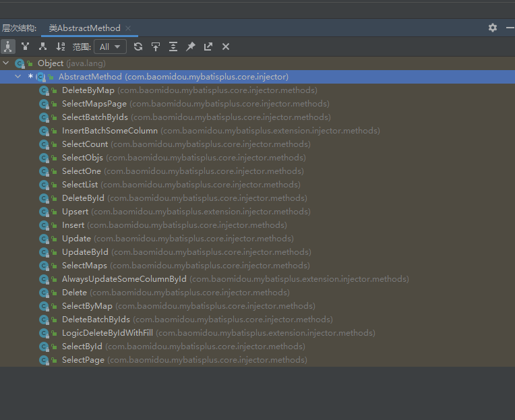Click the class icon beside Object
Screen dimensions: 515x420
pyautogui.click(x=20, y=63)
